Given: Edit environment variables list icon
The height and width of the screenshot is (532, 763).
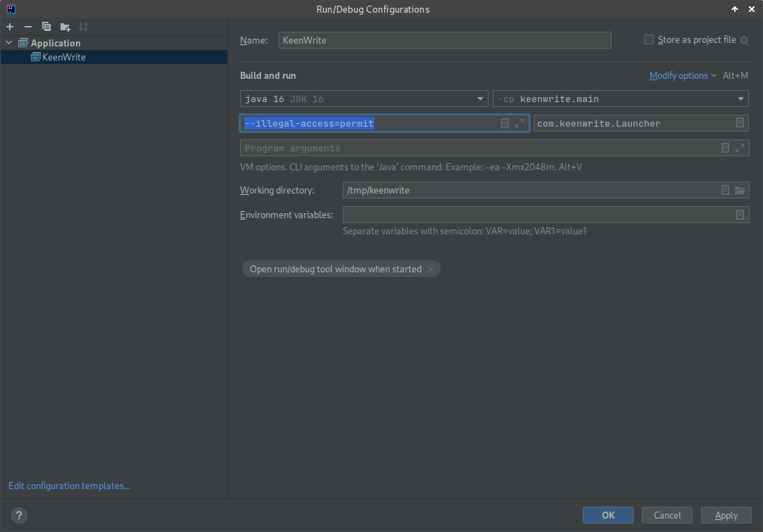Looking at the screenshot, I should (x=740, y=215).
